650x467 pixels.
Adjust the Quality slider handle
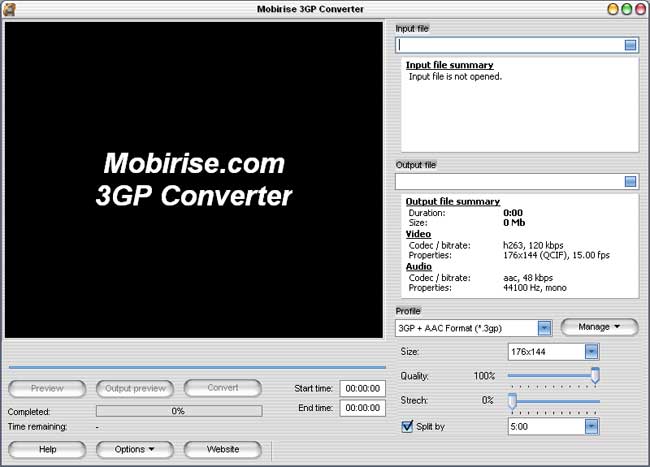(595, 375)
